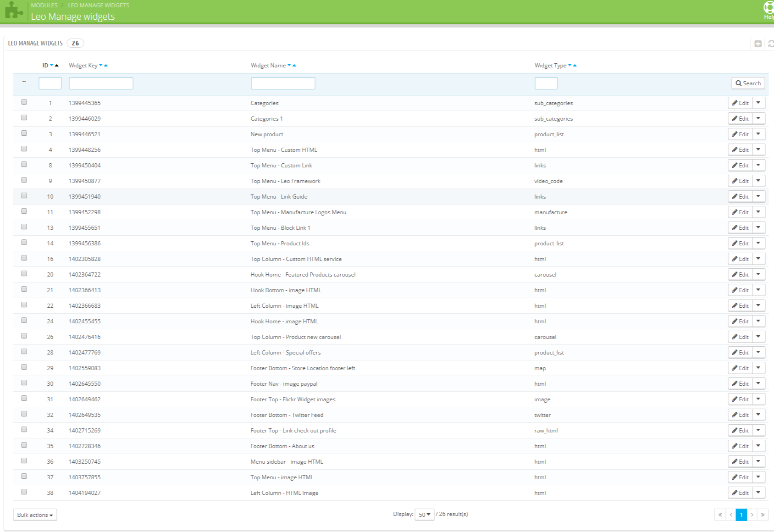Open action arrow for Footer Nav - image paypal

point(758,383)
